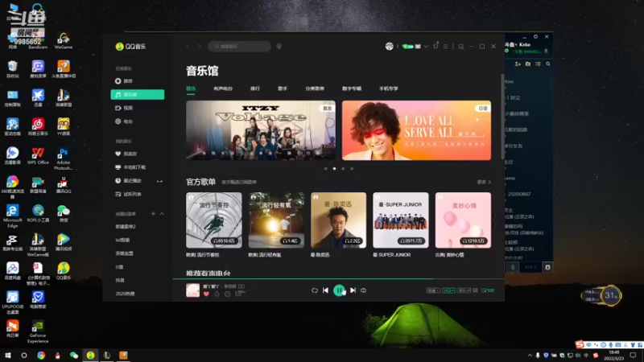The width and height of the screenshot is (644, 362).
Task: Toggle the red heart on current song
Action: pyautogui.click(x=206, y=294)
